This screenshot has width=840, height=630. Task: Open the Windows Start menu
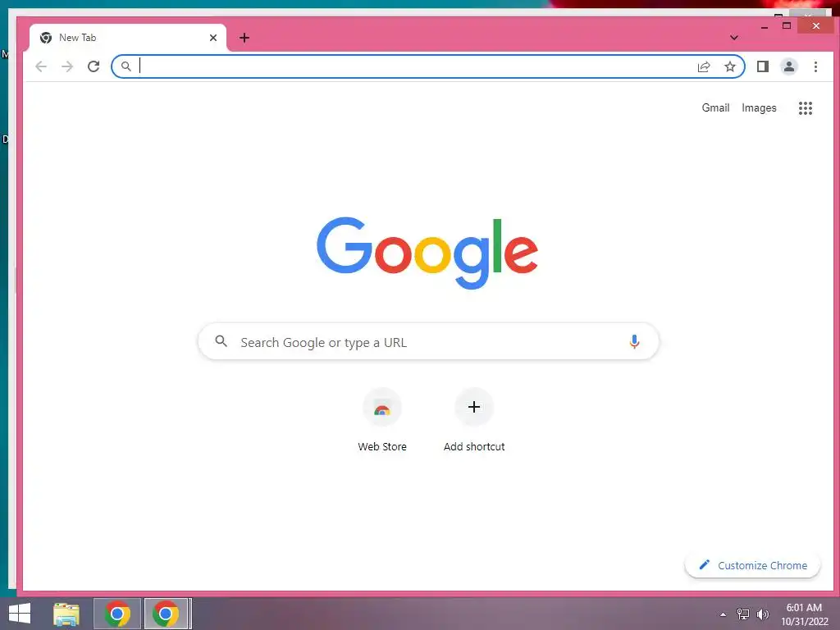coord(20,614)
